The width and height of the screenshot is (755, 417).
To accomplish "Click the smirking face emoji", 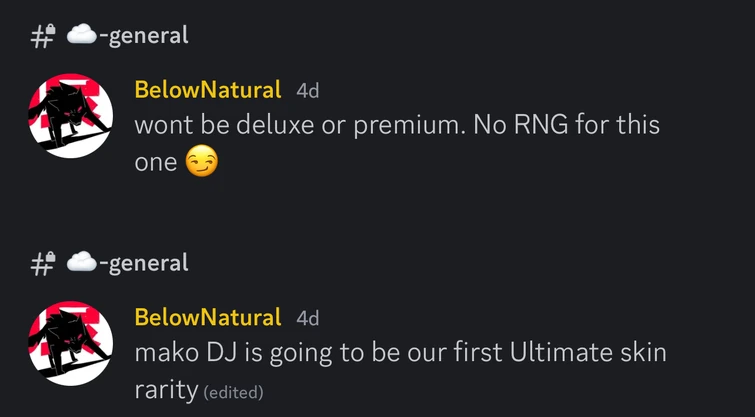I will [201, 162].
